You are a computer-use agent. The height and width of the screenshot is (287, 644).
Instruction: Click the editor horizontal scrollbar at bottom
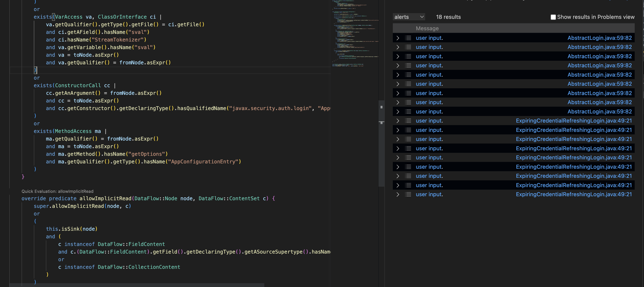137,285
